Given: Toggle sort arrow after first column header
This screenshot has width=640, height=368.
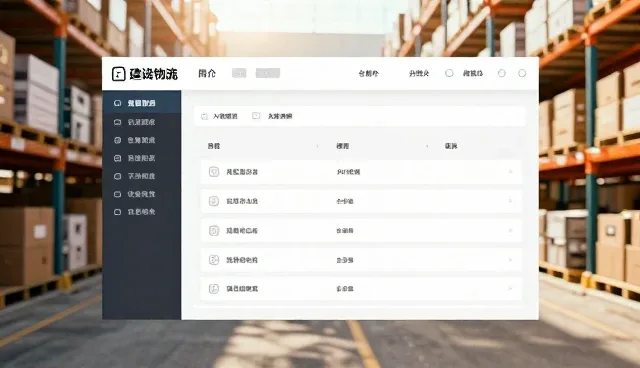Looking at the screenshot, I should [317, 146].
